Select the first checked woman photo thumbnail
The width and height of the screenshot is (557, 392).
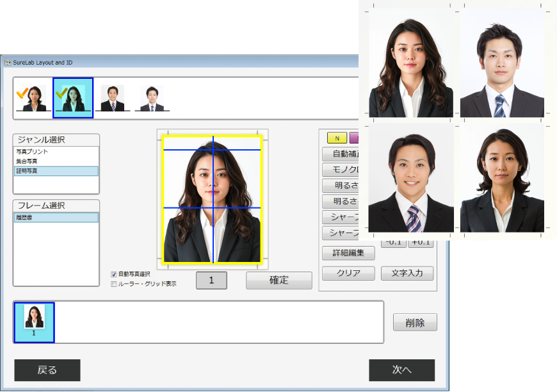pyautogui.click(x=33, y=98)
